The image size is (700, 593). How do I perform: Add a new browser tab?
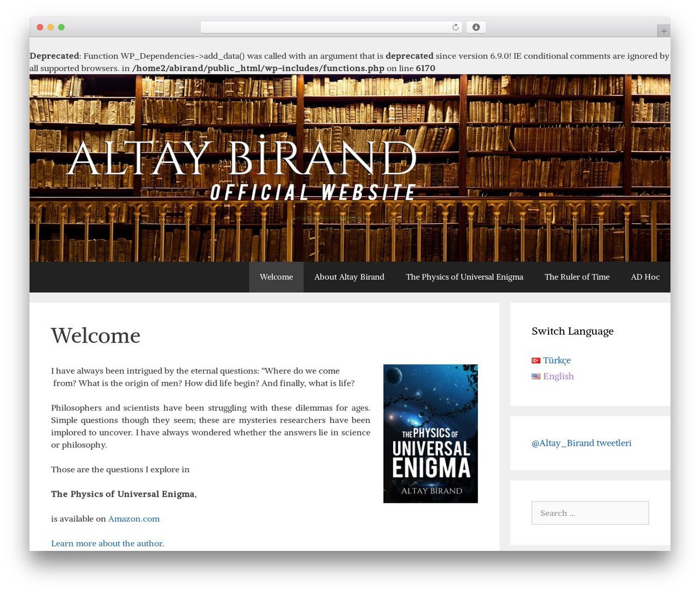tap(663, 31)
